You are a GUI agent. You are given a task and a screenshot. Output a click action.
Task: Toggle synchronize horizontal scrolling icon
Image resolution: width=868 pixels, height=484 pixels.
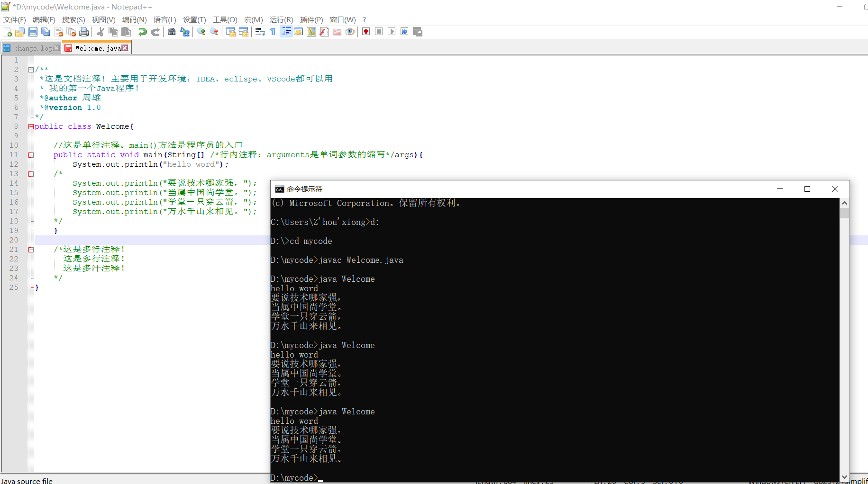pos(244,32)
